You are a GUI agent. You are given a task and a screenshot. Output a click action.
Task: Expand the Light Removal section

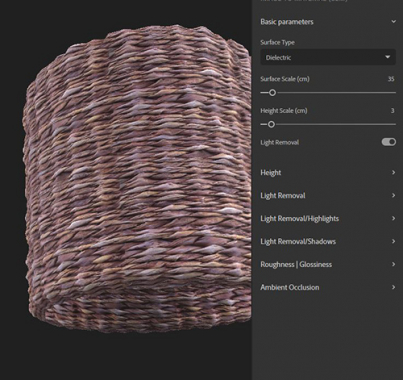[x=394, y=195]
